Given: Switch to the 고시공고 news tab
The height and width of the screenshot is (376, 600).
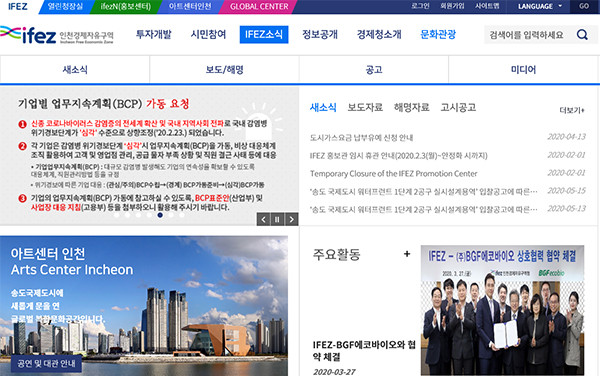Looking at the screenshot, I should click(x=458, y=107).
